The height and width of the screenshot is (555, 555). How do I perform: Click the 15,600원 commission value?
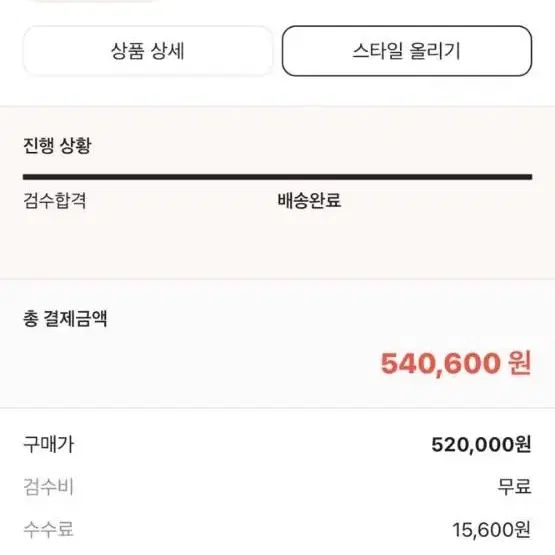pos(492,530)
